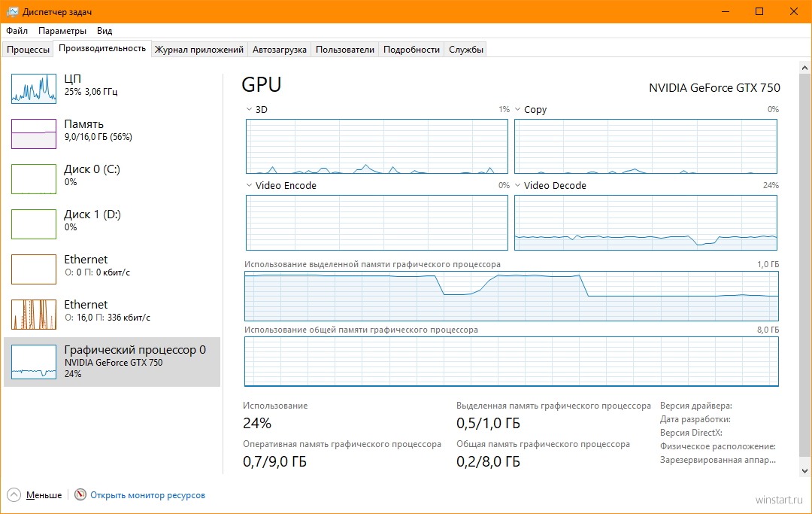Open the ЦП performance thumbnail graph

(x=34, y=89)
